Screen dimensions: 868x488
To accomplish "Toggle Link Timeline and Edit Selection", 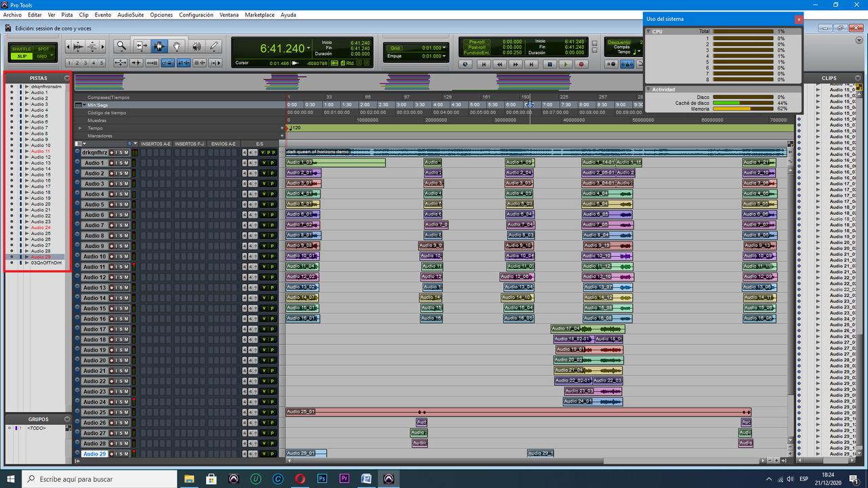I will [184, 62].
